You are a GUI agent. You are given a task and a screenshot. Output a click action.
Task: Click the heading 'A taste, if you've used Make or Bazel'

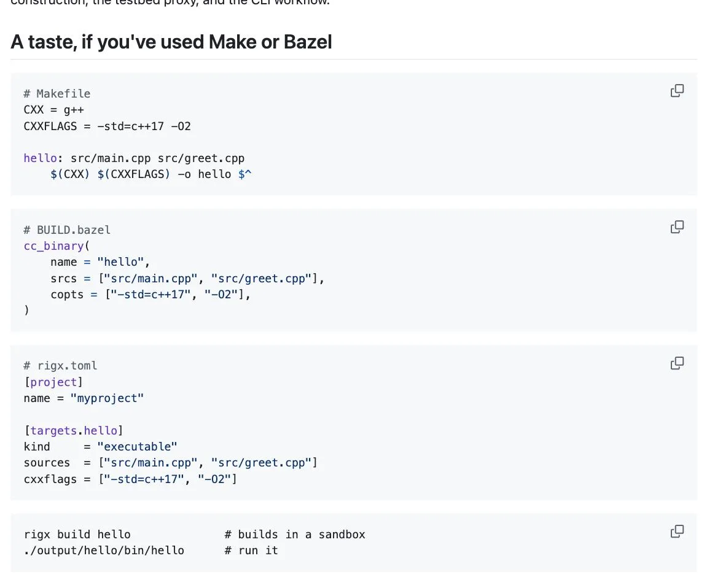(x=171, y=42)
